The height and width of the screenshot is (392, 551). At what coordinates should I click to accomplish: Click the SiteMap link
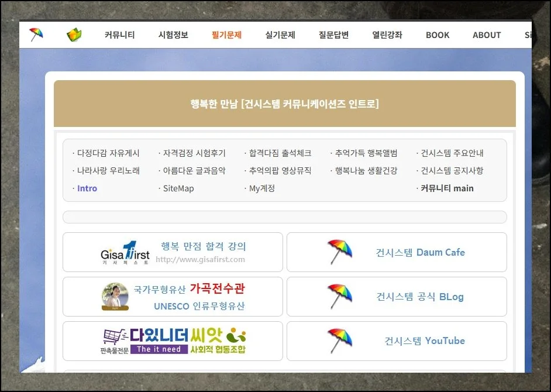tap(177, 188)
